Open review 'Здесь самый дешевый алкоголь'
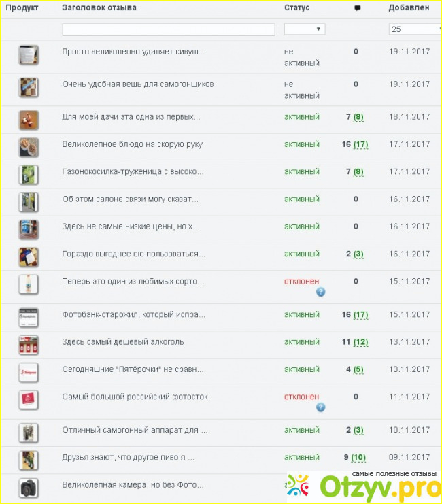The width and height of the screenshot is (442, 504). pyautogui.click(x=123, y=342)
